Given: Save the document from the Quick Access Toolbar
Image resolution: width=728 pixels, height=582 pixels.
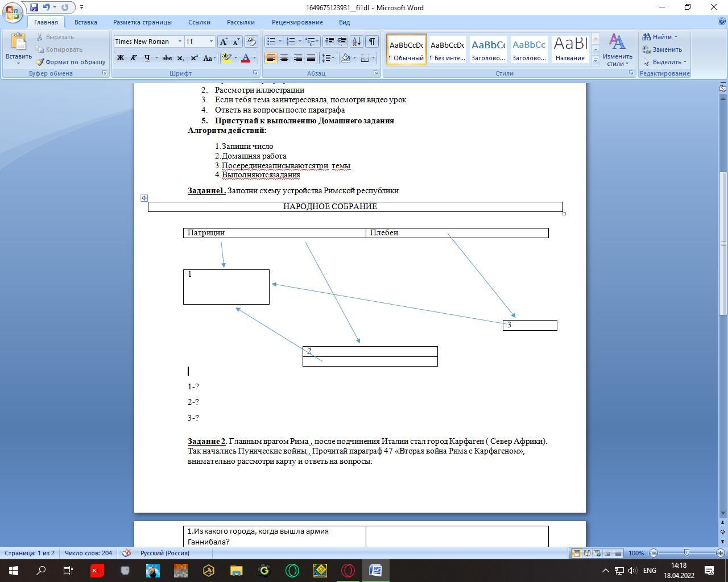Looking at the screenshot, I should [34, 7].
